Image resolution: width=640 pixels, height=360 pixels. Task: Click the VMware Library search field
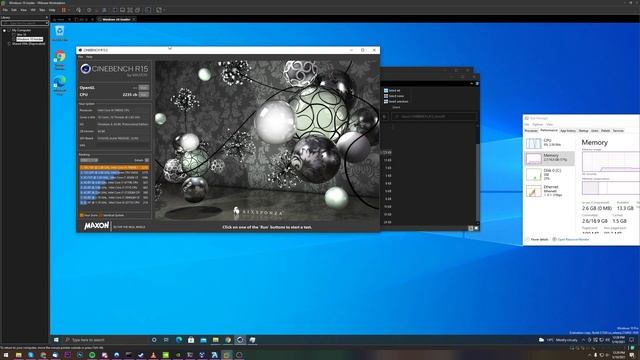click(x=24, y=23)
